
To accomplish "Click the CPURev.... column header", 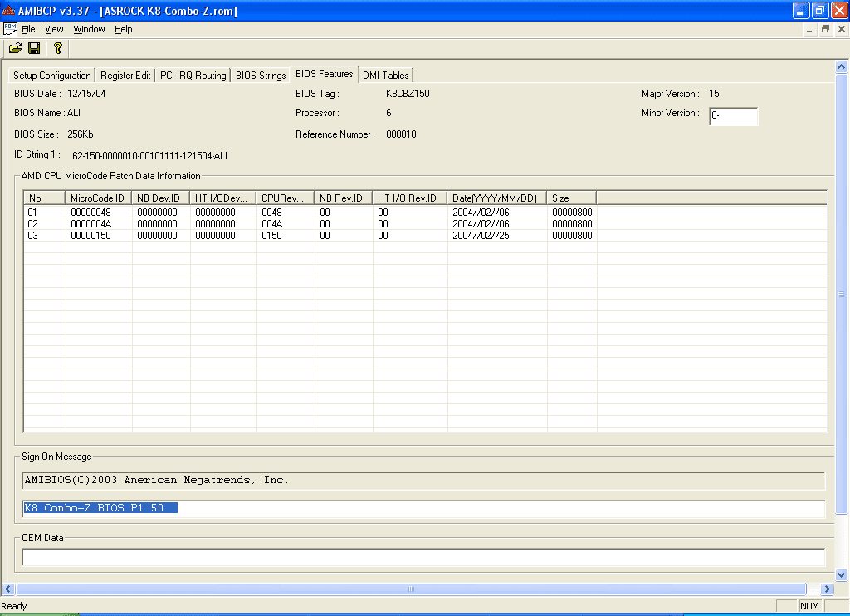I will click(x=286, y=198).
